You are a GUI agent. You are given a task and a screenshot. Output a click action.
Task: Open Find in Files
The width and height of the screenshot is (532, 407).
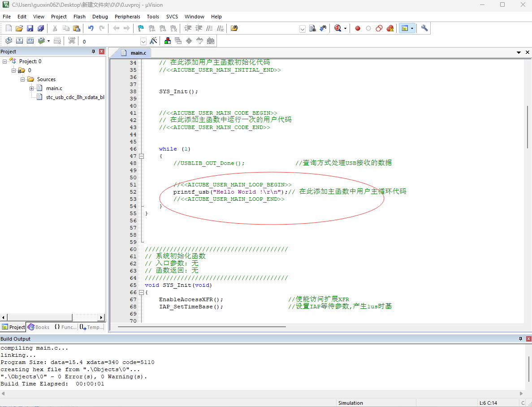pyautogui.click(x=234, y=28)
